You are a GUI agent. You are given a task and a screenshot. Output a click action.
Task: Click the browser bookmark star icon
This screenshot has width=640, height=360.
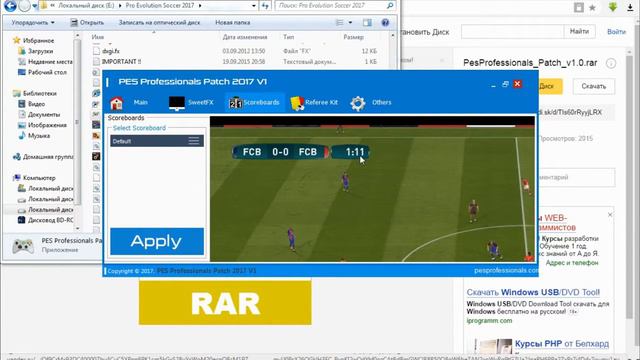pos(592,7)
